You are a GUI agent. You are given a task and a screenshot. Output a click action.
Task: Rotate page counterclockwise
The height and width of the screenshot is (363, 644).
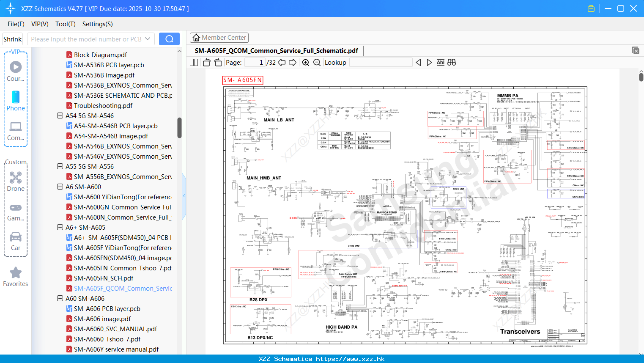click(x=206, y=62)
